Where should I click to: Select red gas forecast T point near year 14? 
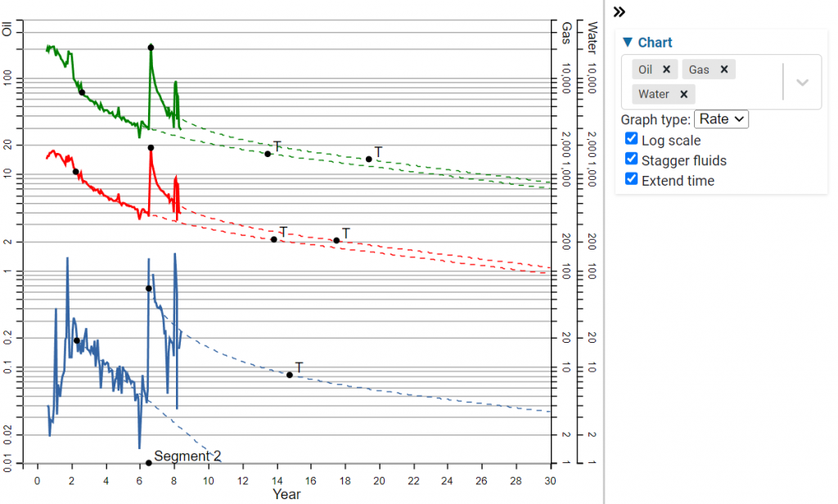click(x=273, y=240)
